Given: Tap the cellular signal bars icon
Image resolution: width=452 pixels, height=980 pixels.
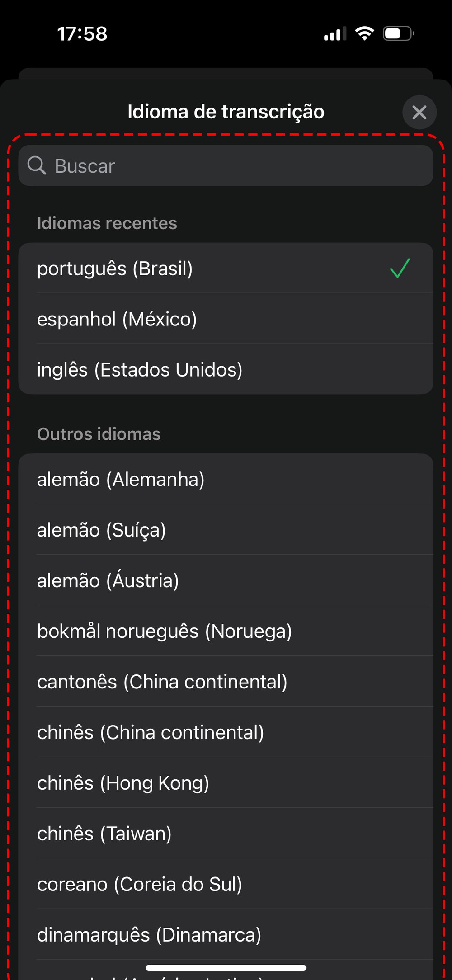Looking at the screenshot, I should point(335,34).
